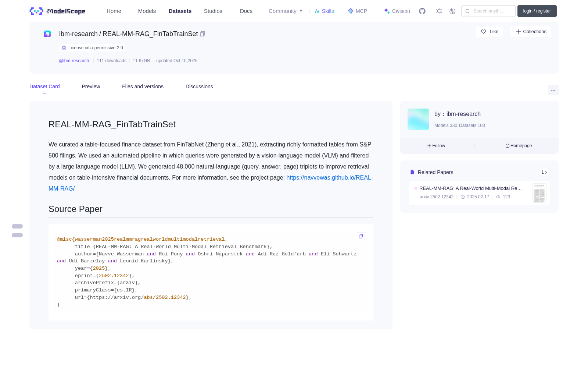Screen dimensions: 588x368
Task: Click the license badge icon
Action: coord(64,48)
